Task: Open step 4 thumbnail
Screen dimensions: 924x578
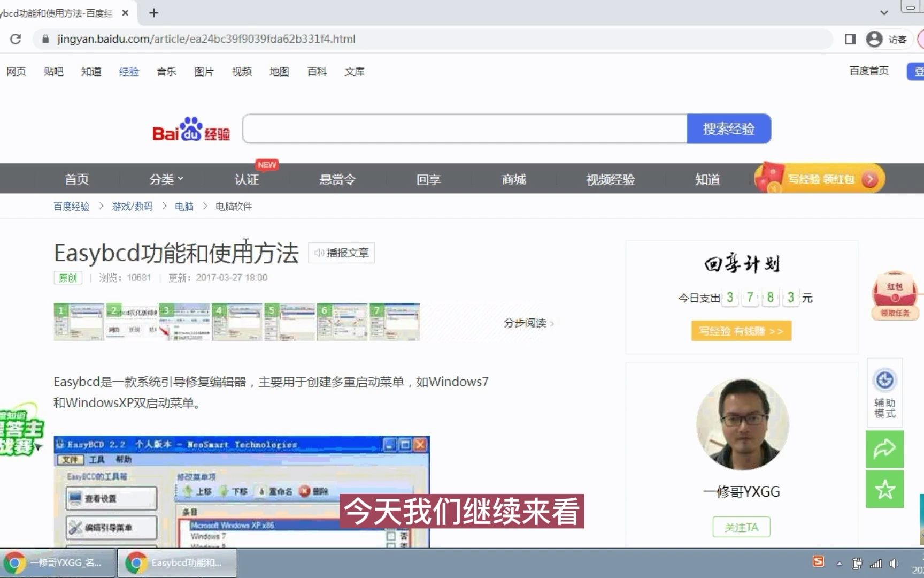Action: [x=237, y=322]
